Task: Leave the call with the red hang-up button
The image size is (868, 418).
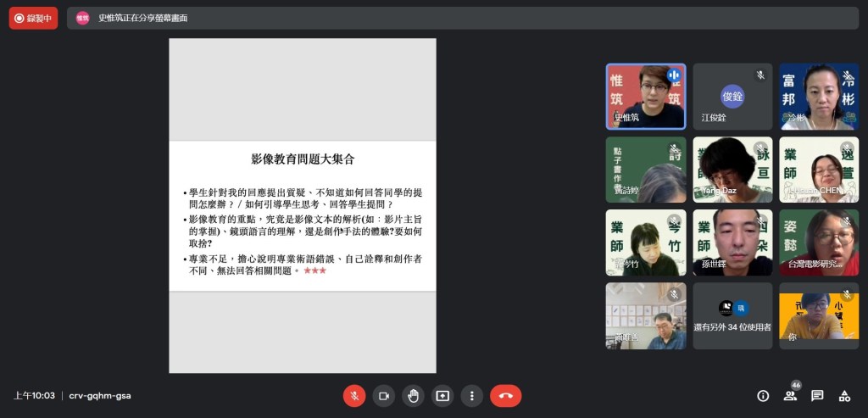Action: click(x=506, y=395)
